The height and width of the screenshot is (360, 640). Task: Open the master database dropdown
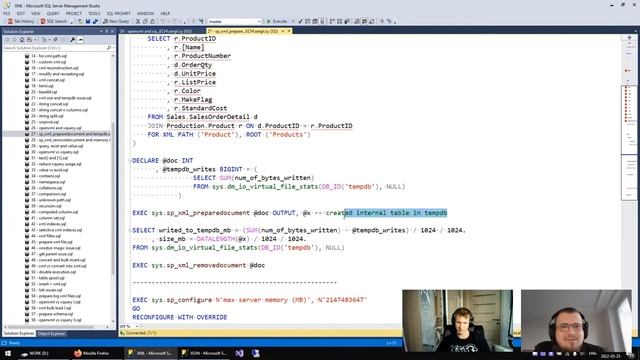click(x=234, y=21)
